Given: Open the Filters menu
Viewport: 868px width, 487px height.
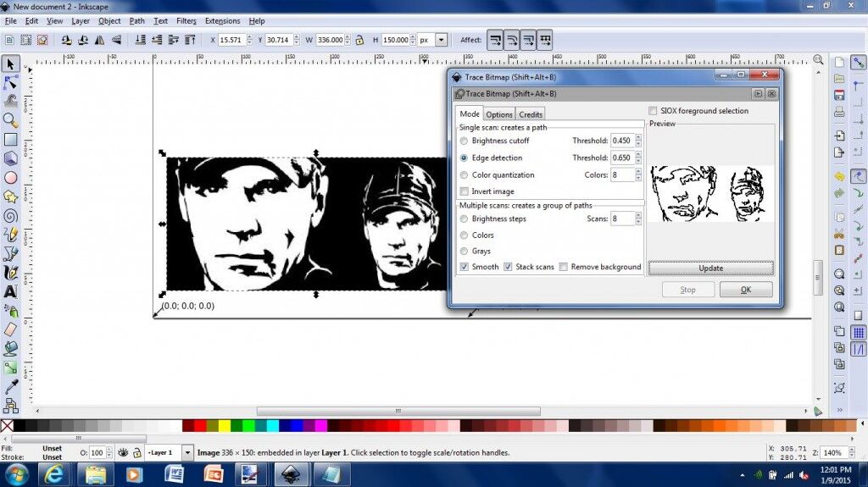Looking at the screenshot, I should pos(186,20).
